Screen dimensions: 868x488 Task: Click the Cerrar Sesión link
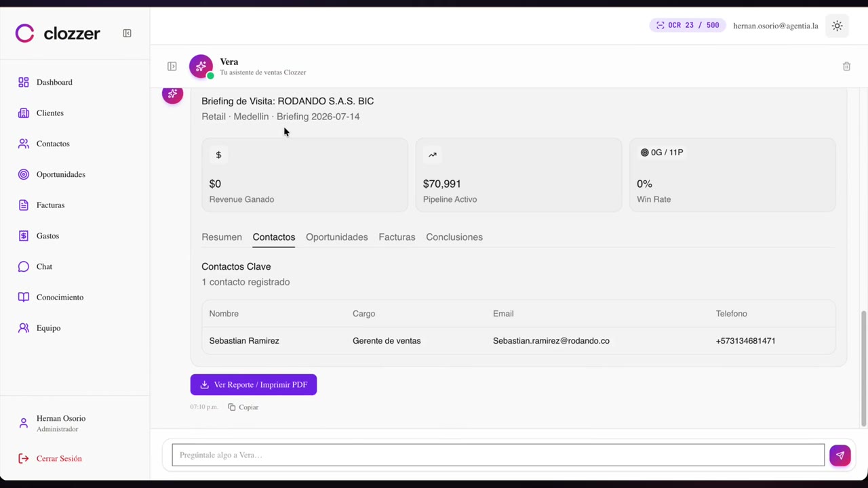point(59,459)
